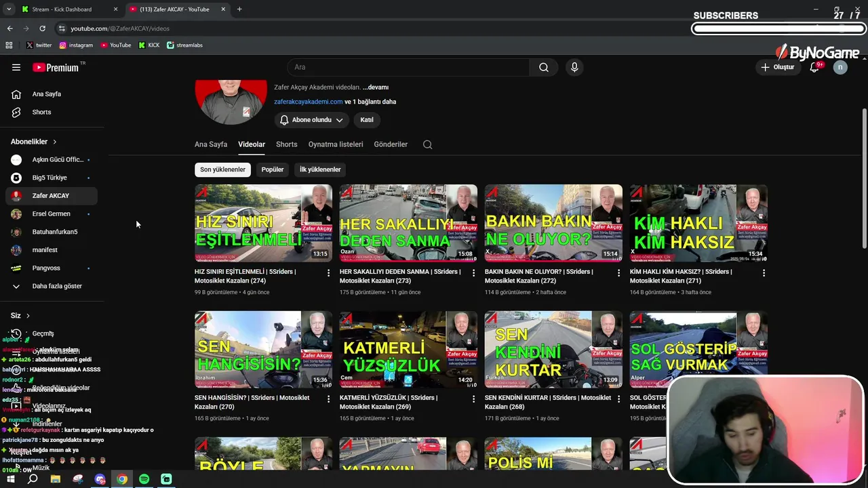Screen dimensions: 868x488
Task: Switch to Videolar channel tab
Action: pos(252,144)
